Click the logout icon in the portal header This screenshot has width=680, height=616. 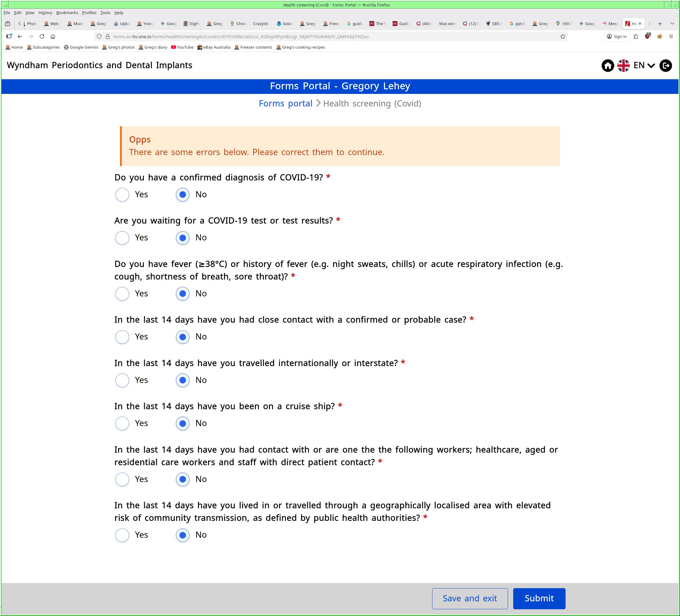point(666,65)
